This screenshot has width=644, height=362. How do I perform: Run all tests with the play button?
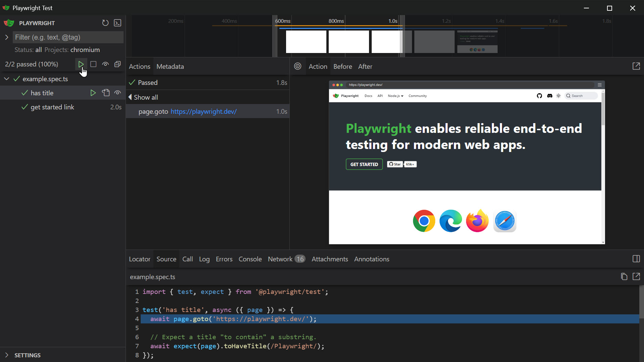tap(81, 64)
